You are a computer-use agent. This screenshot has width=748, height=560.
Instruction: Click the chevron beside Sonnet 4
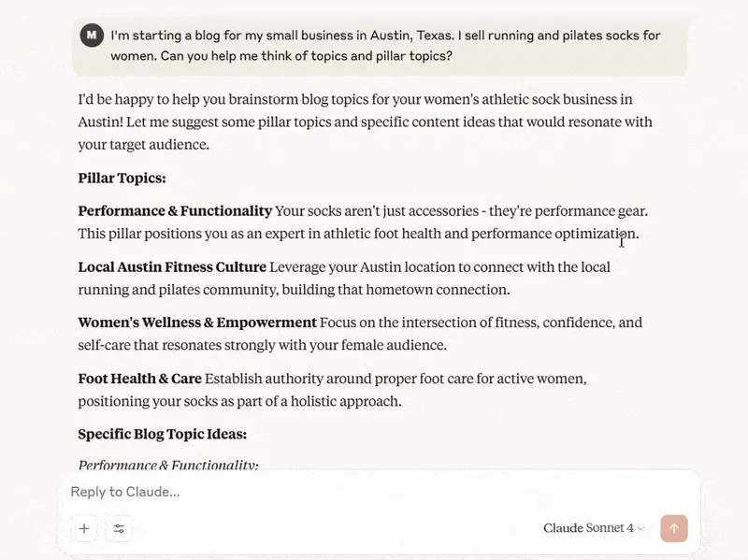641,529
